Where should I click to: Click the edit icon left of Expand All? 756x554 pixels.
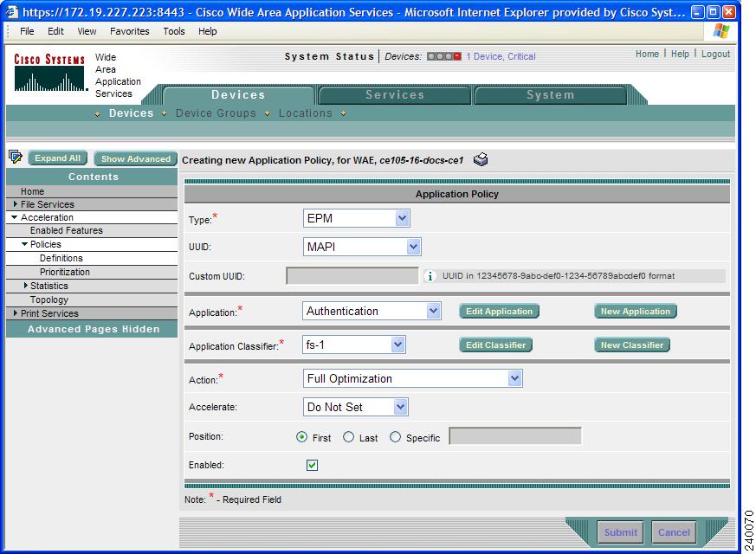point(16,157)
